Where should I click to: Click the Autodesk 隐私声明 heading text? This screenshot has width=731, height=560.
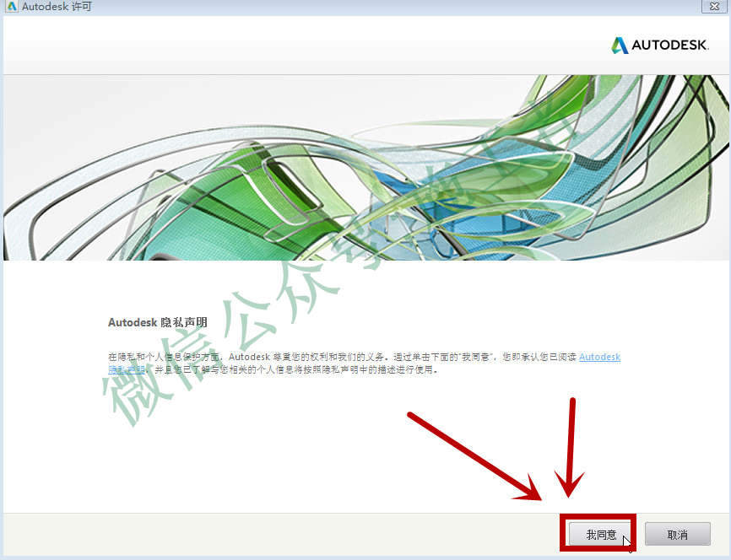click(x=158, y=322)
